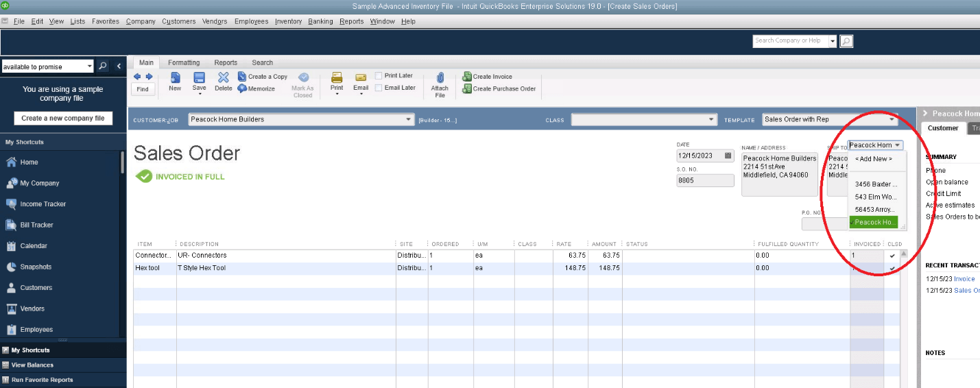Click the Mark As Closed icon
This screenshot has width=980, height=388.
[x=302, y=77]
